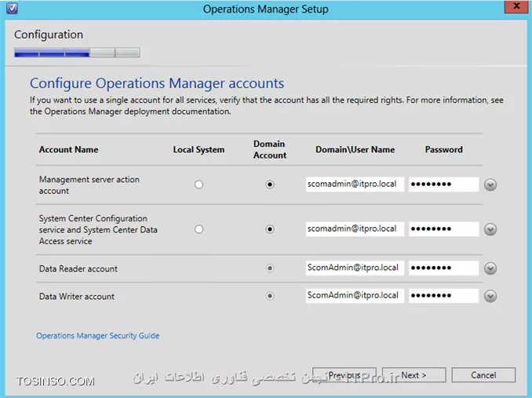Select Domain Account radio for Data Writer account
This screenshot has width=532, height=398.
click(270, 296)
